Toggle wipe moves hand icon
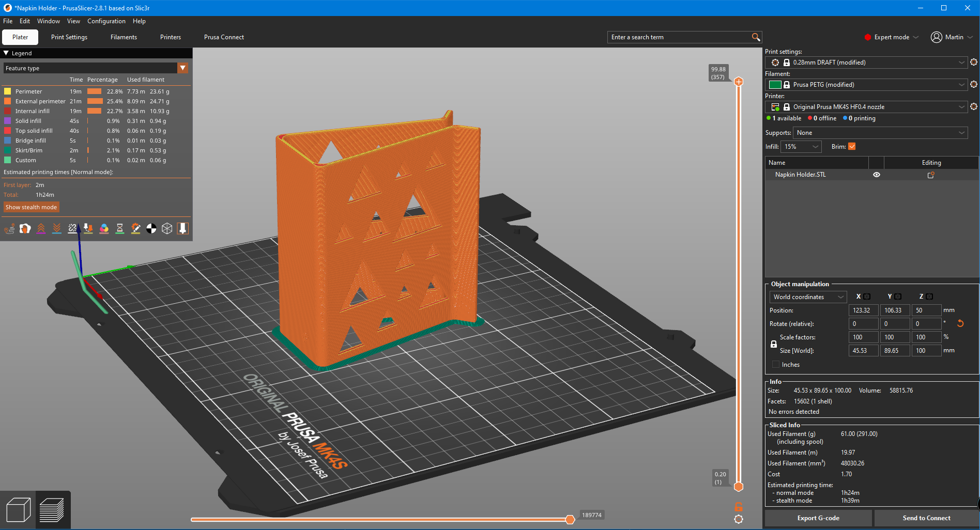Viewport: 980px width, 530px height. (25, 228)
